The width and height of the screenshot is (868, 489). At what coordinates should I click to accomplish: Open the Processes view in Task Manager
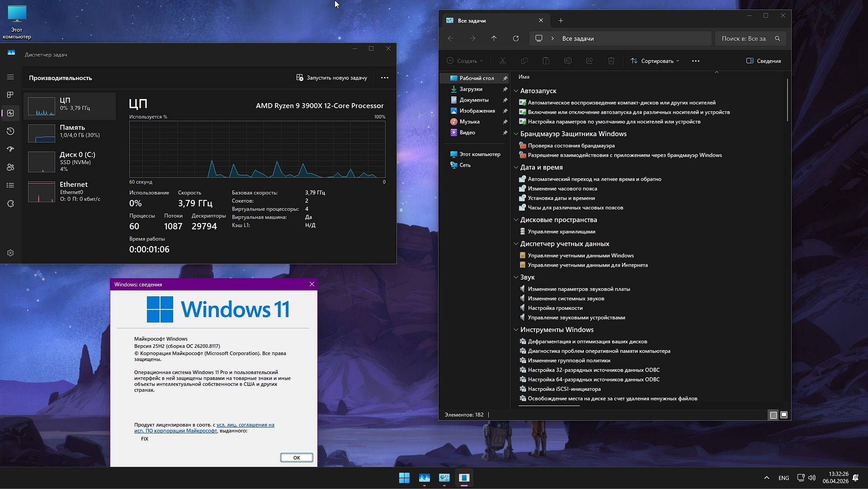(10, 95)
